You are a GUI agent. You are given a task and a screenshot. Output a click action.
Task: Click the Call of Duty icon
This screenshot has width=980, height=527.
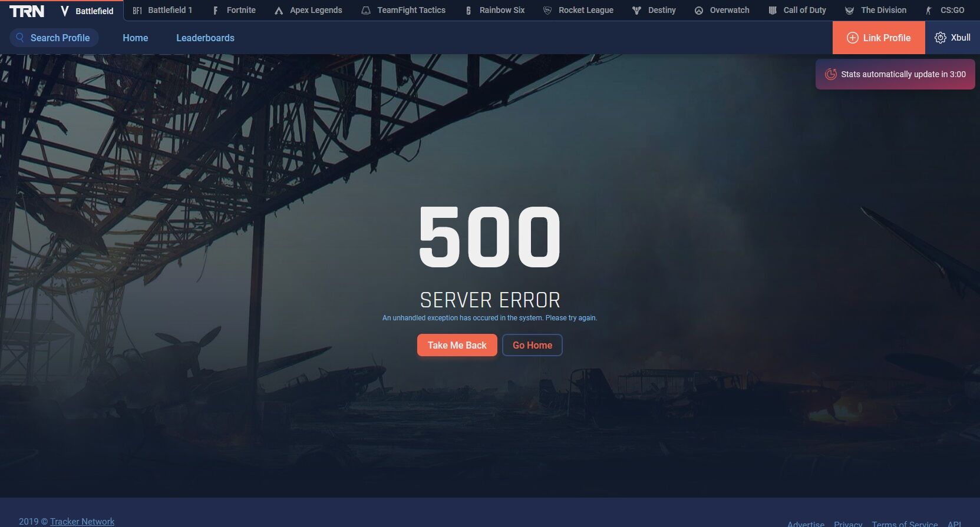click(x=773, y=11)
